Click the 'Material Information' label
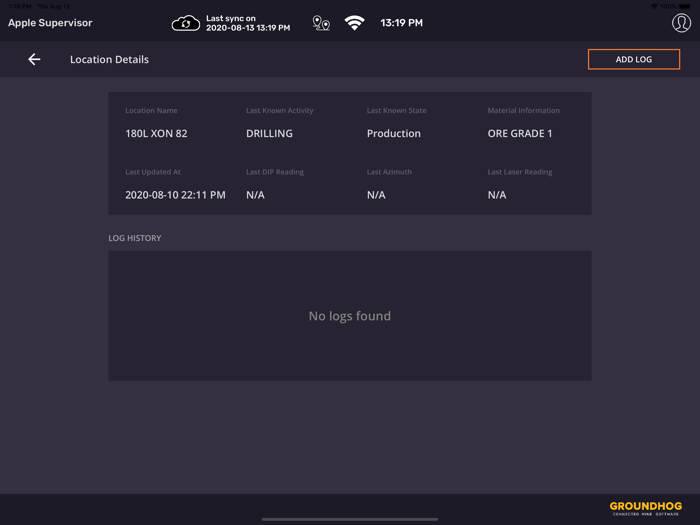This screenshot has height=525, width=700. point(523,110)
